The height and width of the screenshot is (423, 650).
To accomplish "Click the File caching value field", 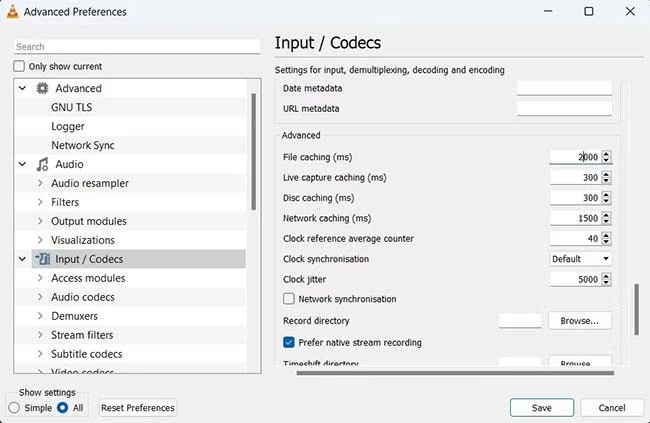I will click(575, 157).
